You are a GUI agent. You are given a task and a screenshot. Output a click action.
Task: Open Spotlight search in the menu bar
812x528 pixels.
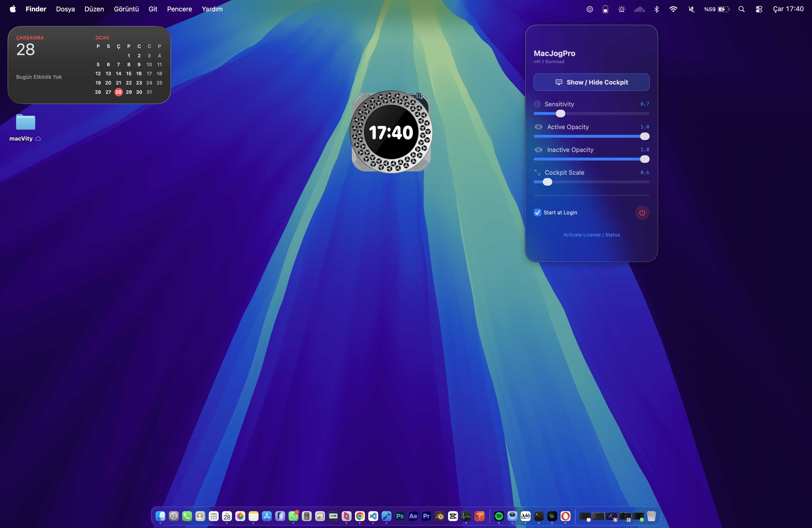(x=742, y=9)
